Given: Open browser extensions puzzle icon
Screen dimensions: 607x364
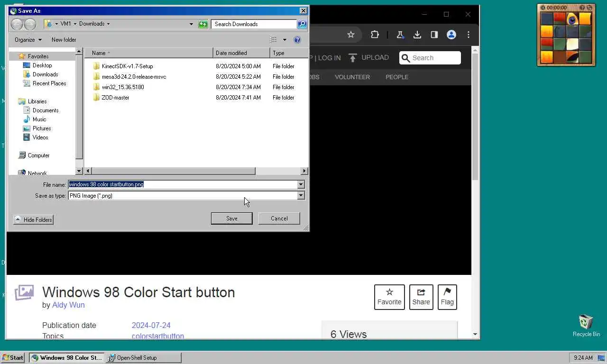Looking at the screenshot, I should tap(375, 35).
